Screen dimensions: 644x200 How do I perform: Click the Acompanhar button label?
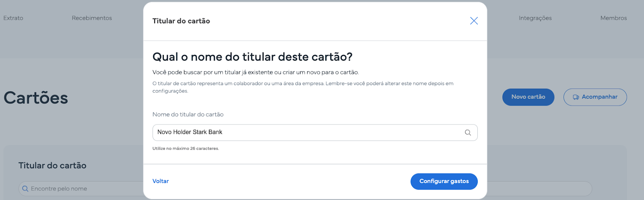tap(599, 97)
